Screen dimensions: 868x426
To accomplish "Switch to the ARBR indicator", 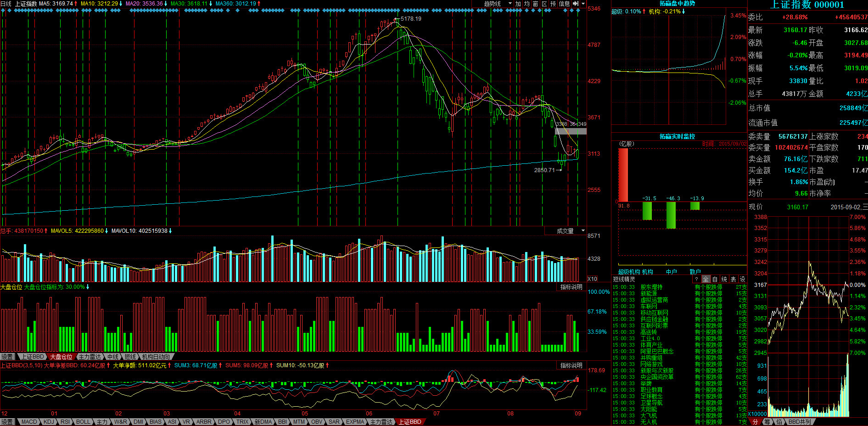I will click(204, 422).
